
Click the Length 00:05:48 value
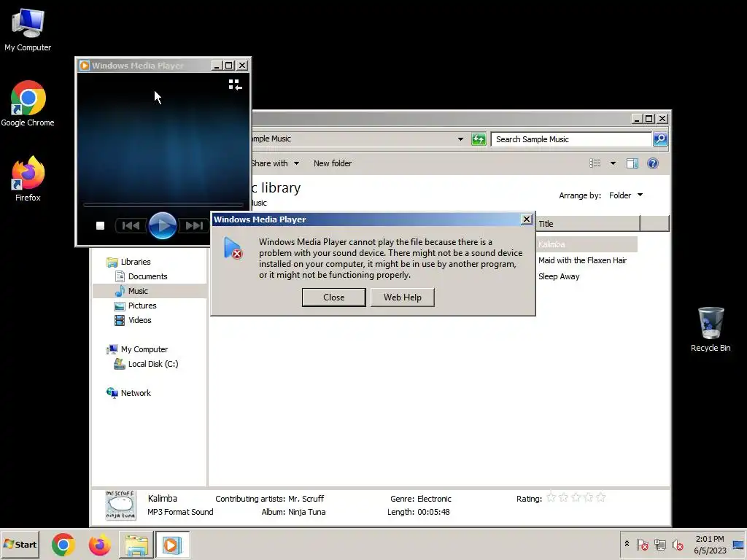coord(433,512)
